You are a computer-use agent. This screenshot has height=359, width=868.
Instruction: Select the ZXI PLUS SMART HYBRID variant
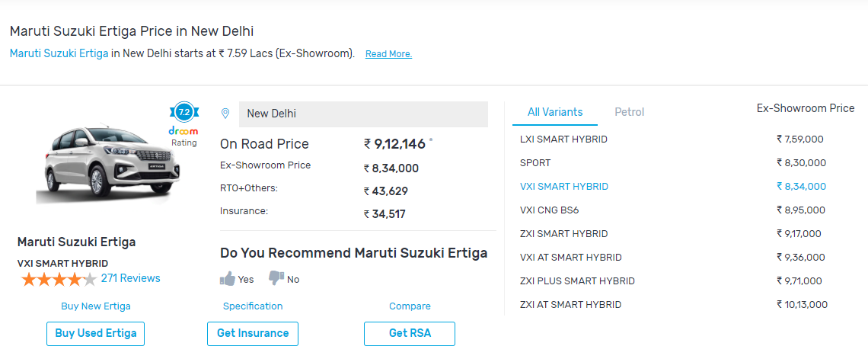pyautogui.click(x=577, y=281)
